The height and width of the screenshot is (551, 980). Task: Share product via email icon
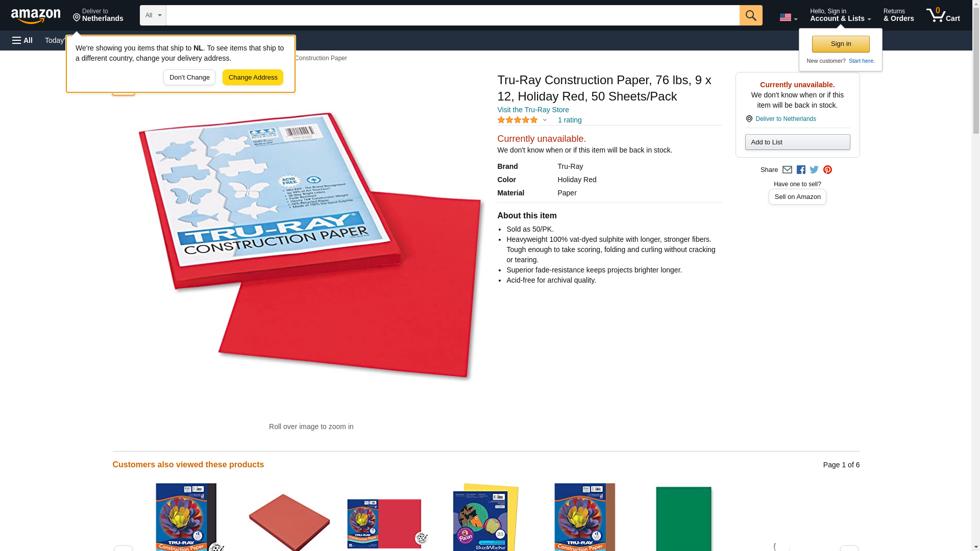787,170
